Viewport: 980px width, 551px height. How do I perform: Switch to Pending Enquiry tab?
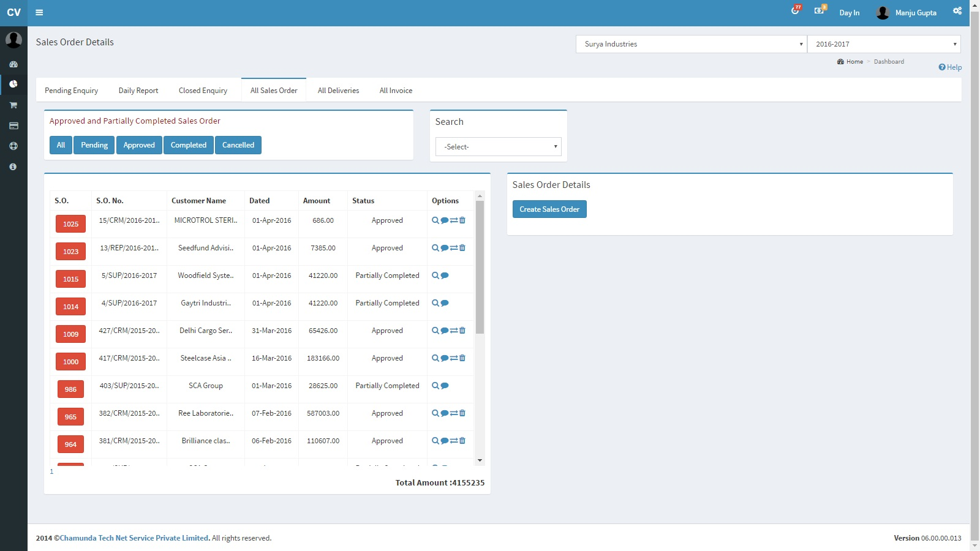[71, 91]
